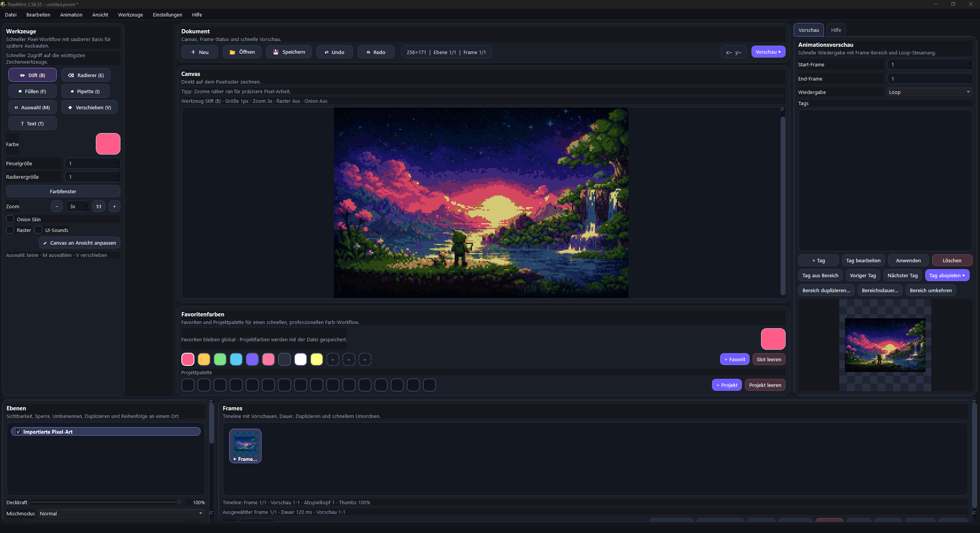The width and height of the screenshot is (980, 533).
Task: Open the Animation menu
Action: (x=71, y=15)
